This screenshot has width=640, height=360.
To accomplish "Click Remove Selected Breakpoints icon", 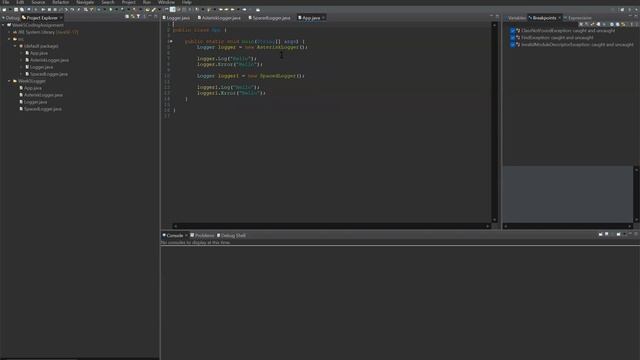I will click(581, 24).
